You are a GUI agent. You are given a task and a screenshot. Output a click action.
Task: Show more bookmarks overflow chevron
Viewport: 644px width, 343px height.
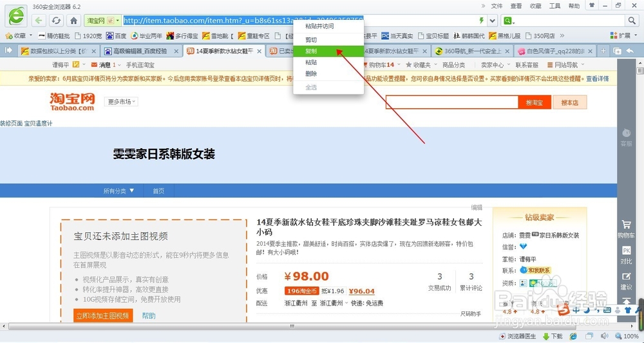pos(562,35)
